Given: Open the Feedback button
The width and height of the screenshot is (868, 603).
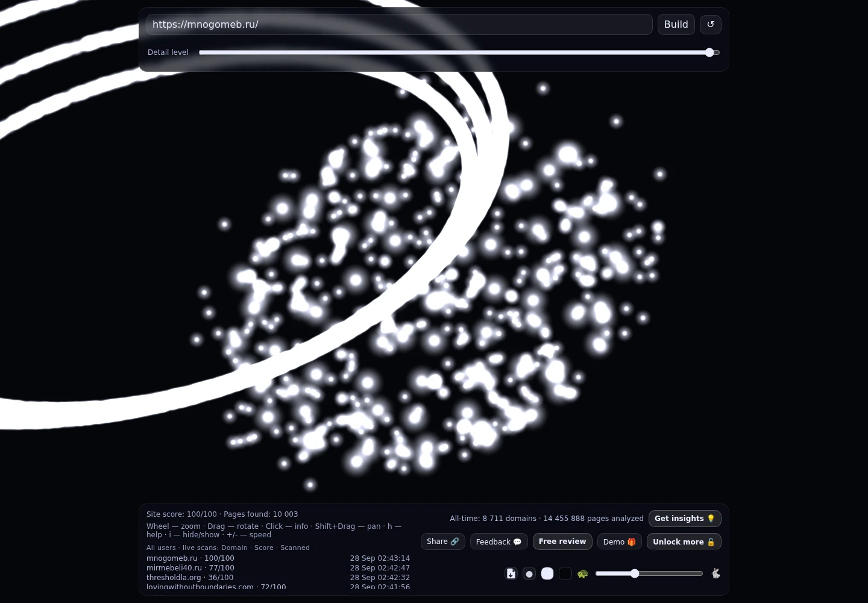Looking at the screenshot, I should (x=499, y=541).
